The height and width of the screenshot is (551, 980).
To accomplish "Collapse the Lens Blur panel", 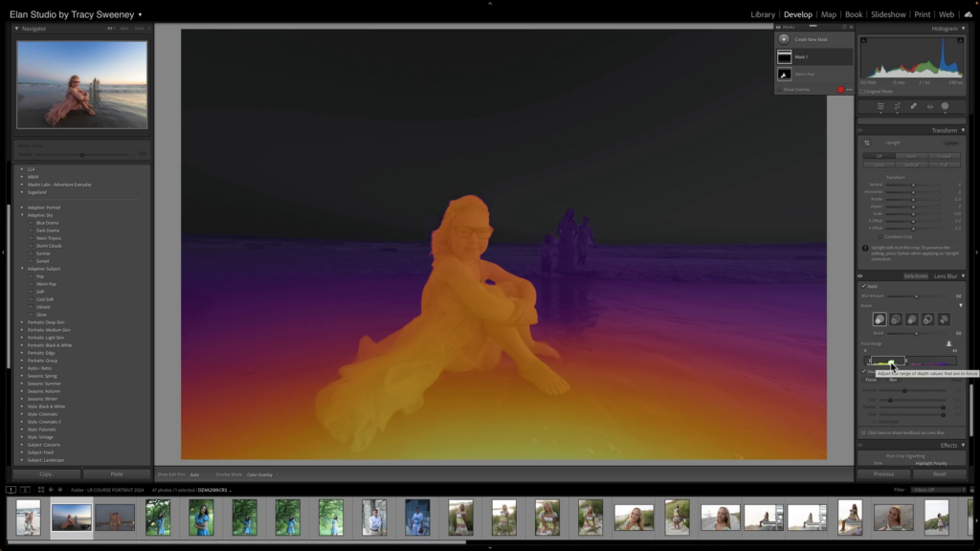I will 963,276.
